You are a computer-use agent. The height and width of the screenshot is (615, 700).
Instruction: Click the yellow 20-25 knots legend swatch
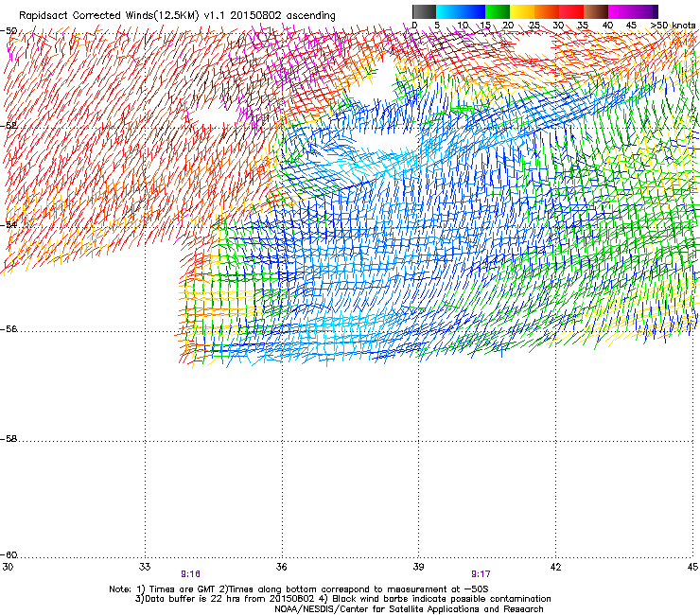pos(522,11)
